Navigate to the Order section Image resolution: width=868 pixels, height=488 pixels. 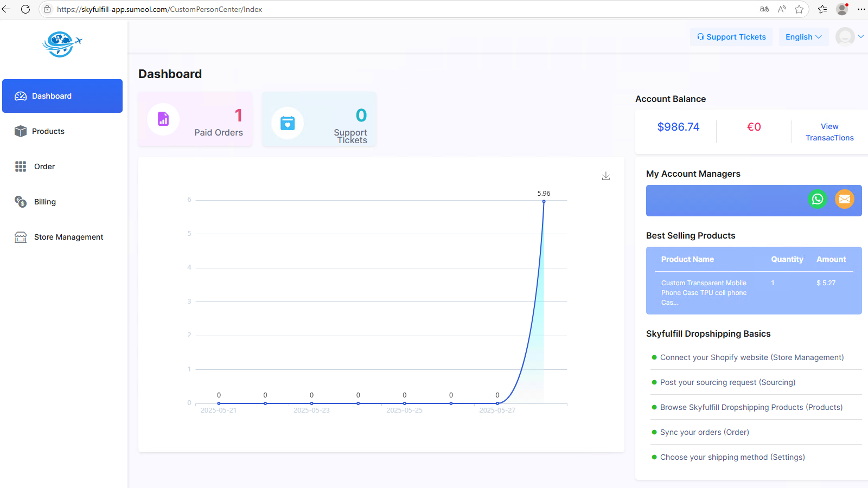pyautogui.click(x=62, y=166)
